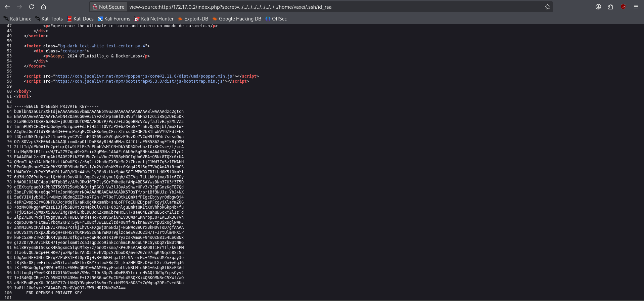Click the closing body tag

tap(22, 91)
